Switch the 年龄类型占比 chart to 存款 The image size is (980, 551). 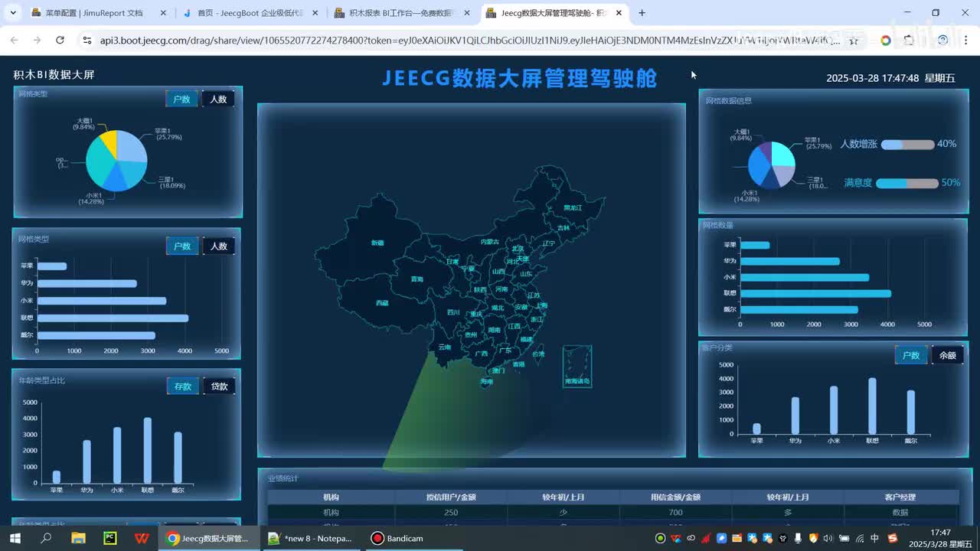[183, 386]
